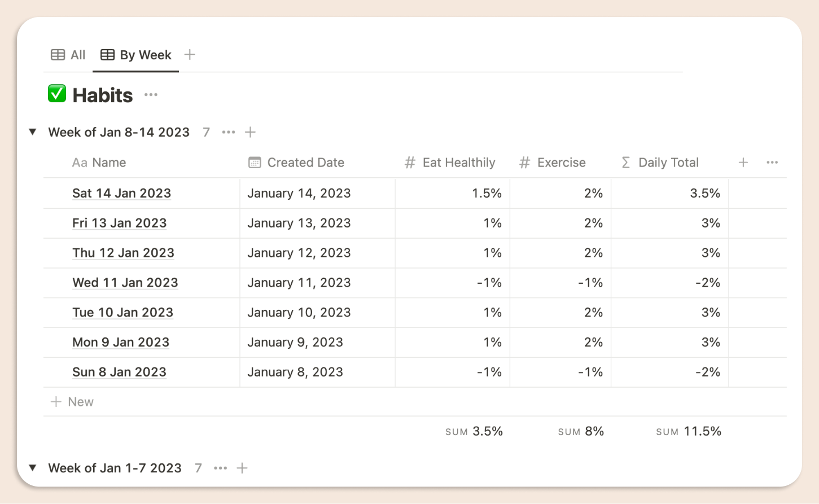Switch to the All view tab

pyautogui.click(x=68, y=55)
